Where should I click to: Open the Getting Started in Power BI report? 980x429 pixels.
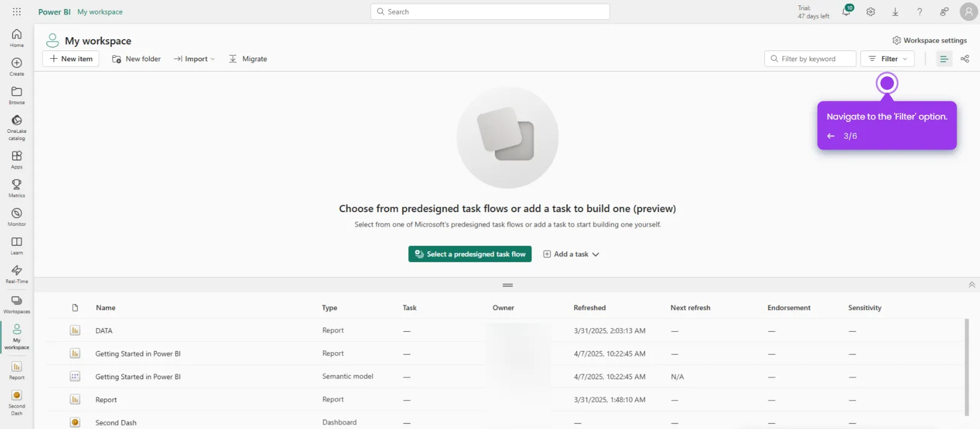138,354
